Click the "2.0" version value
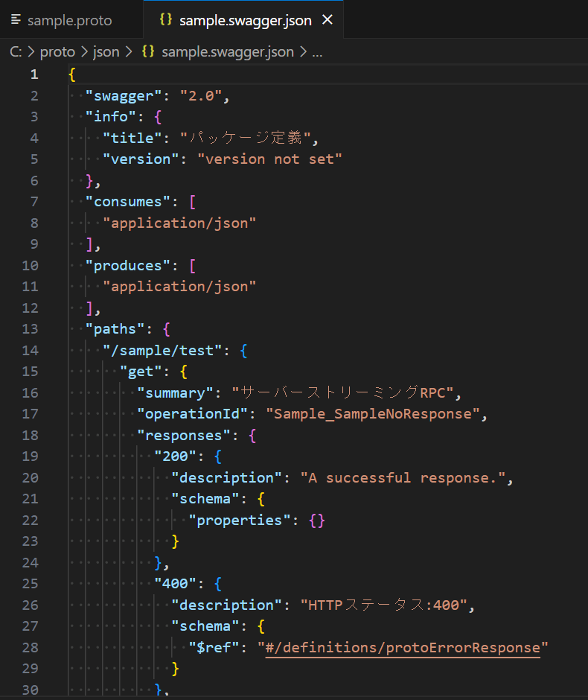The width and height of the screenshot is (588, 700). pyautogui.click(x=201, y=96)
